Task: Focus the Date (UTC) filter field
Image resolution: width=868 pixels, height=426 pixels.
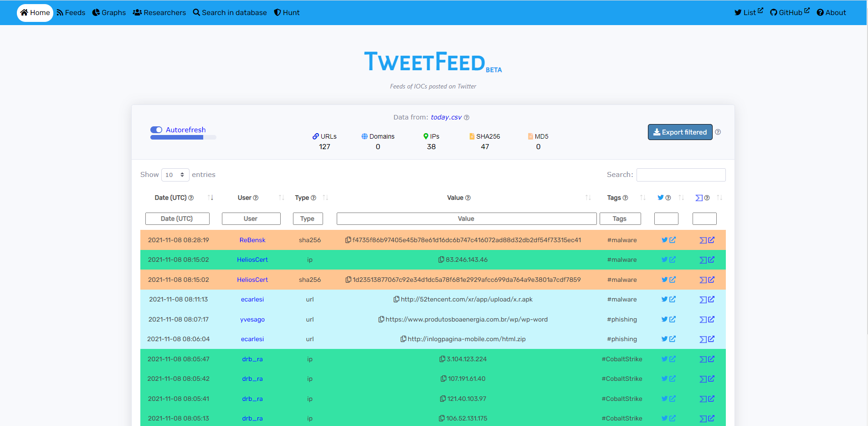Action: (177, 219)
